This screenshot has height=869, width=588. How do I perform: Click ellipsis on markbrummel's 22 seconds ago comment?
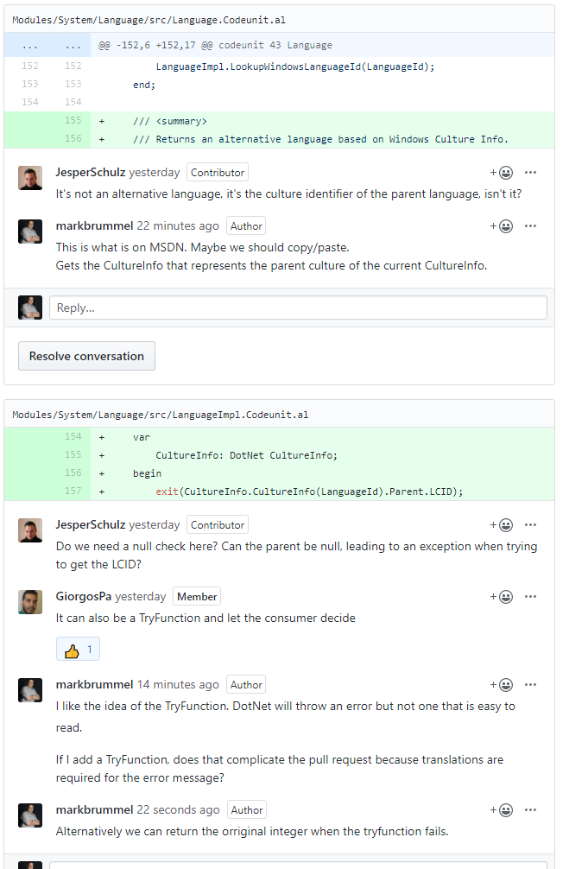point(530,810)
